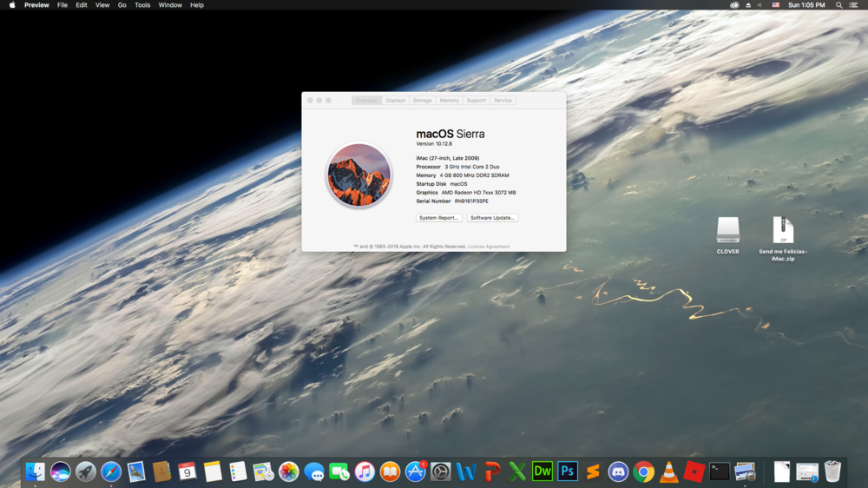Click the Software Update button

pyautogui.click(x=492, y=218)
